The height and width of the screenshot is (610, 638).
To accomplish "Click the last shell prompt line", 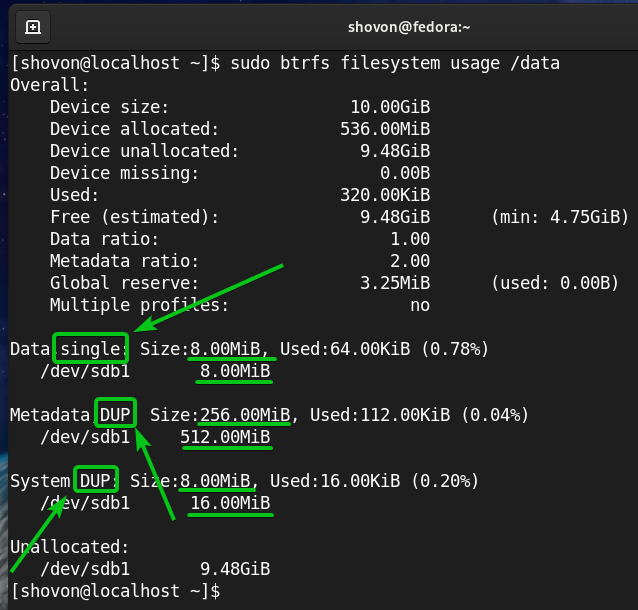I will (115, 590).
